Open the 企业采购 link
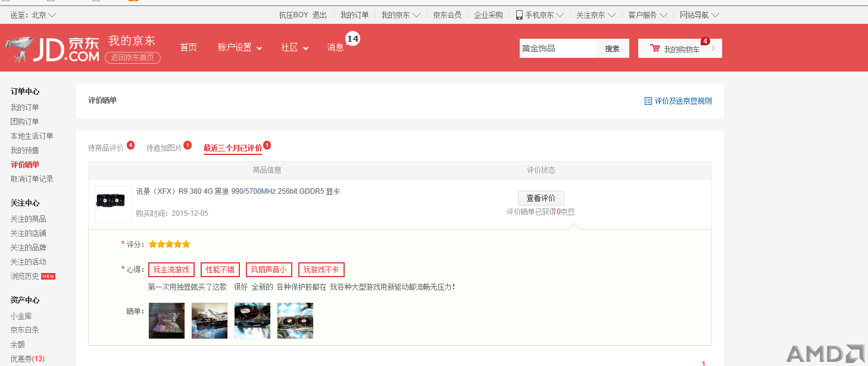Screen dimensions: 868x366 (489, 15)
